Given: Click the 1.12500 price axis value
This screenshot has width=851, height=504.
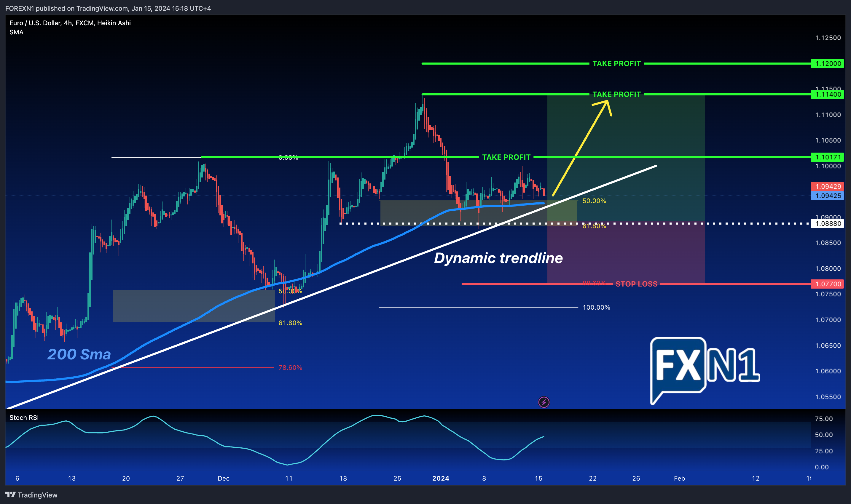Looking at the screenshot, I should pos(828,38).
